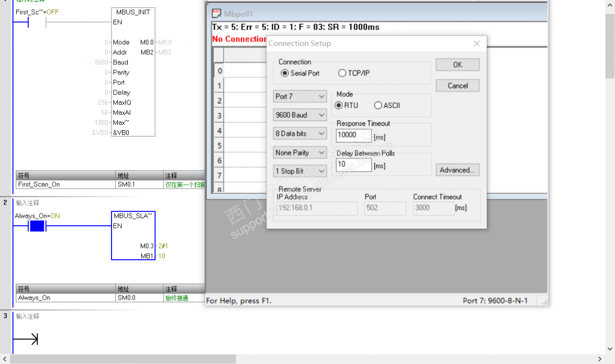
Task: Click Cancel in Connection Setup
Action: 457,86
